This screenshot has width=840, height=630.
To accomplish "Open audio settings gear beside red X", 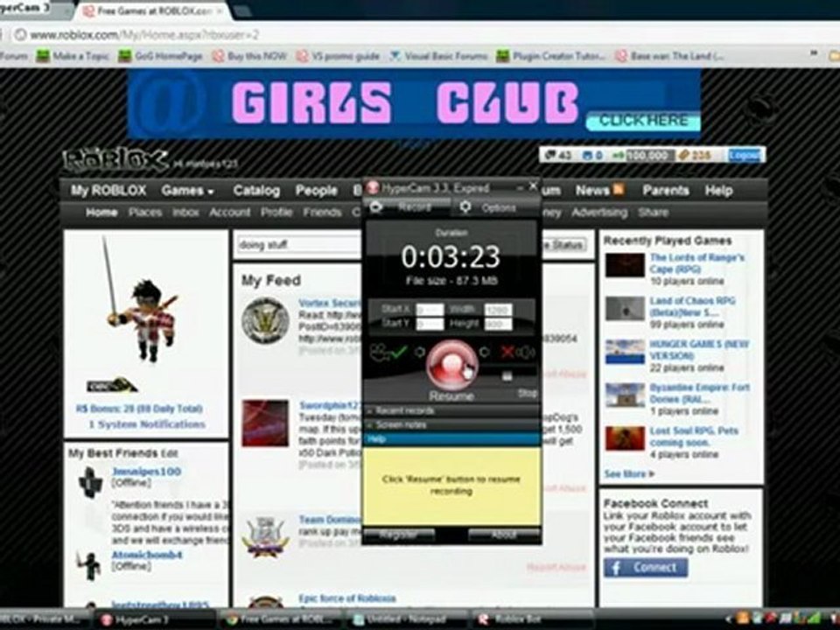I will pos(484,352).
